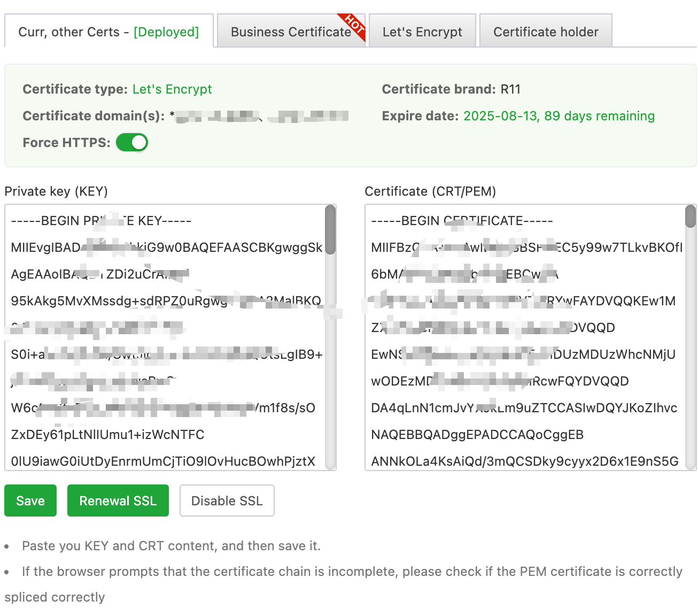Click the Save button
This screenshot has height=616, width=698.
tap(30, 500)
